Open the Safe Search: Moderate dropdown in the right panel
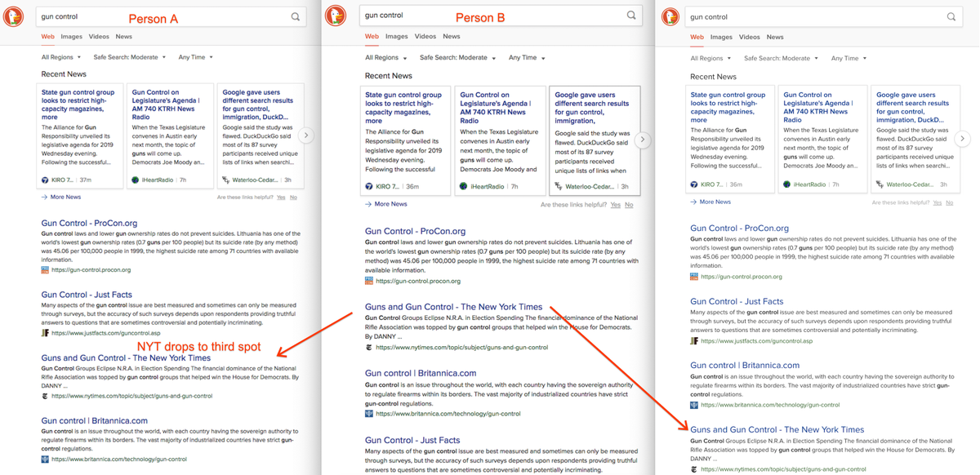The width and height of the screenshot is (980, 475). click(782, 59)
